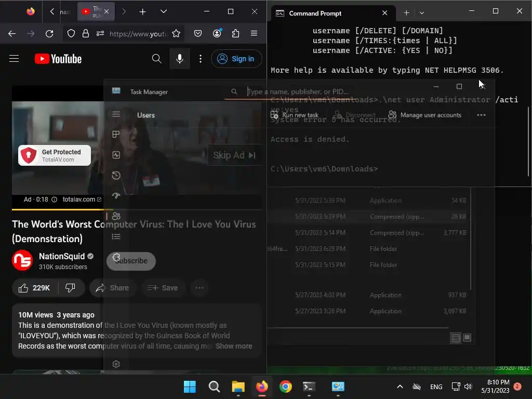The image size is (532, 399).
Task: Open Firefox account icon
Action: pos(217,33)
